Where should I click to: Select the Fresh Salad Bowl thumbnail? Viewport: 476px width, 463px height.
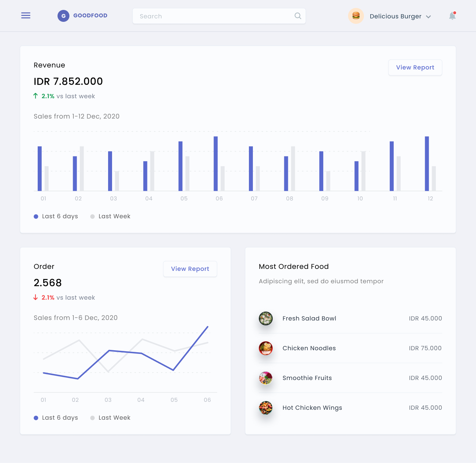coord(266,318)
